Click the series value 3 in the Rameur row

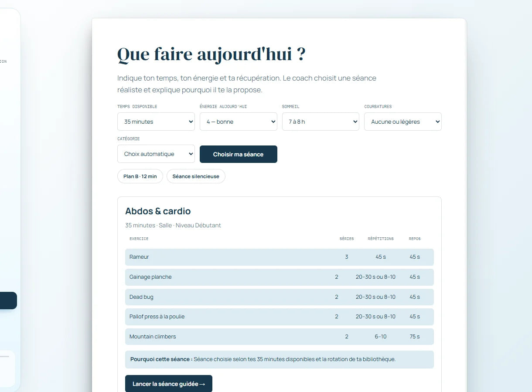[x=347, y=257]
